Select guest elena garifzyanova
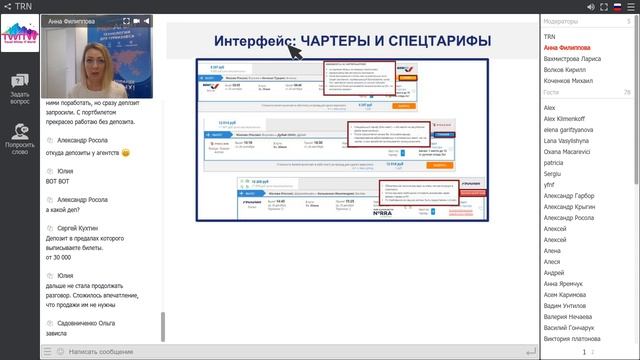This screenshot has width=640, height=360. (568, 130)
